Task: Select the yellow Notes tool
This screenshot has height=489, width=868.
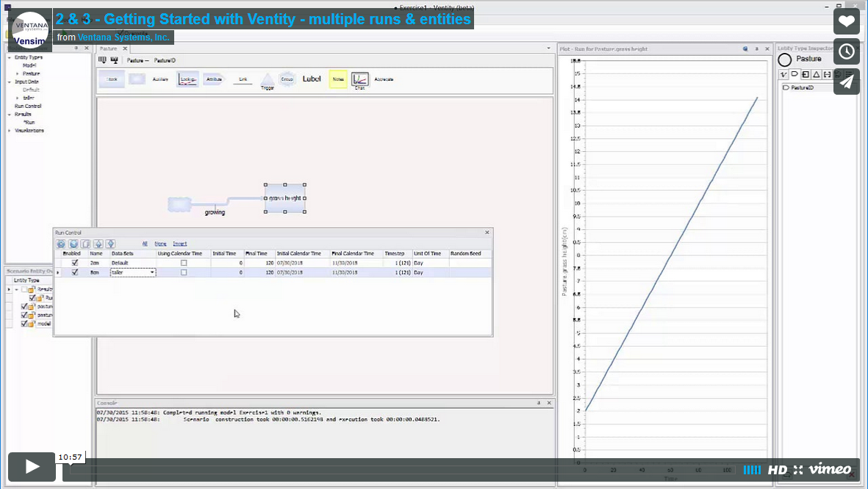Action: [x=337, y=79]
